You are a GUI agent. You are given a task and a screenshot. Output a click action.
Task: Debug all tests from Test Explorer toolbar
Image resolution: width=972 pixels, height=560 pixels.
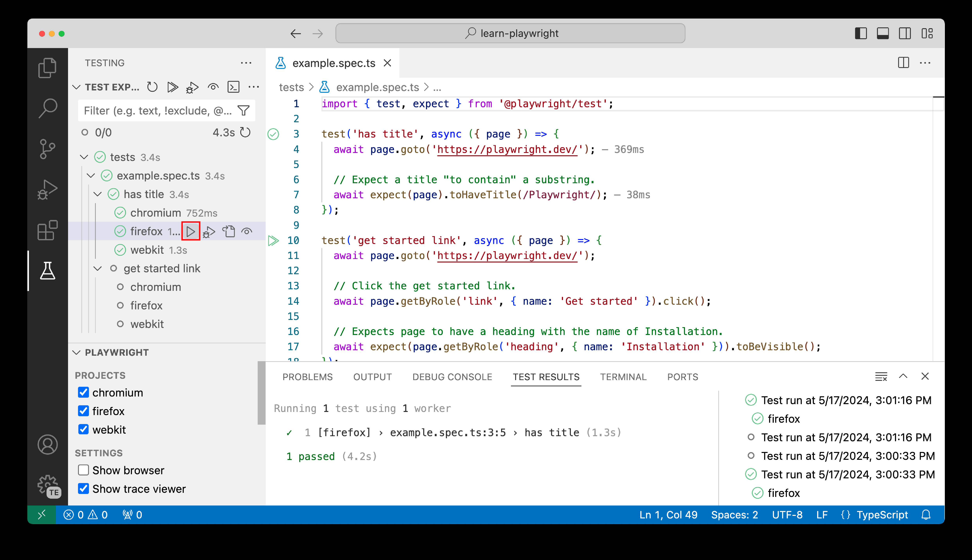193,87
